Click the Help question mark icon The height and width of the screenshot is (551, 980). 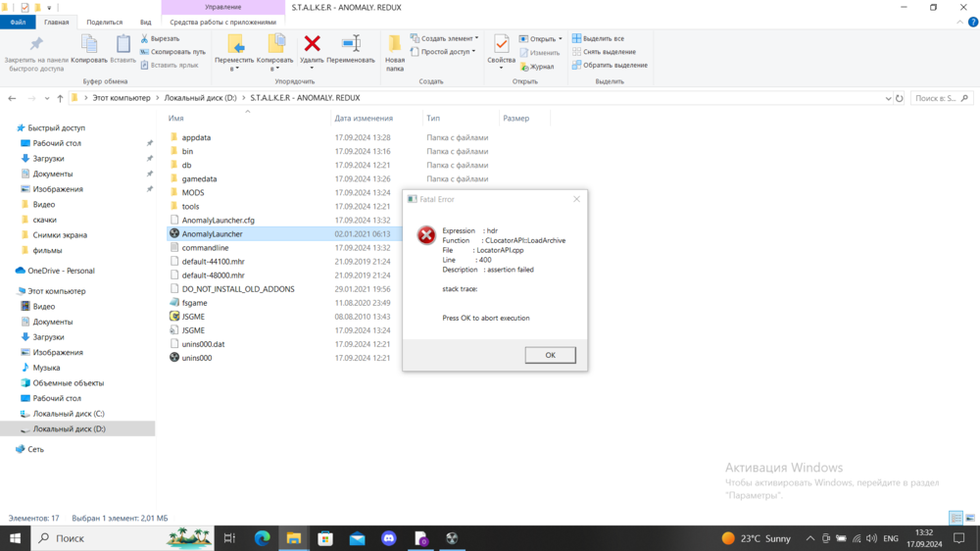coord(973,22)
